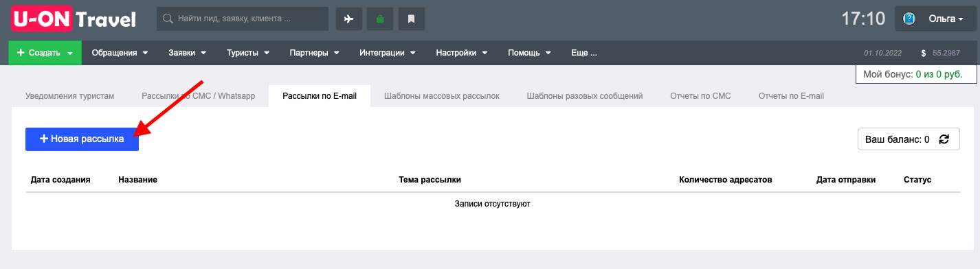
Task: Click the Новая рассылка button
Action: pos(82,139)
